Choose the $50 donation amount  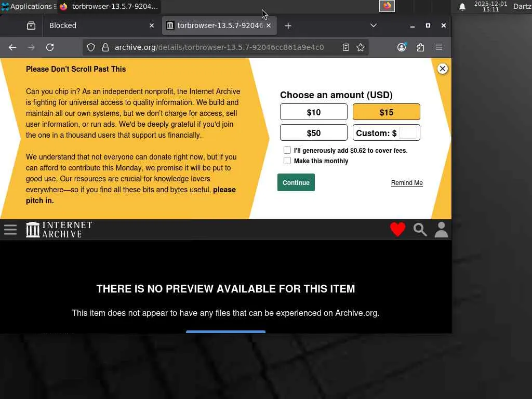(314, 132)
